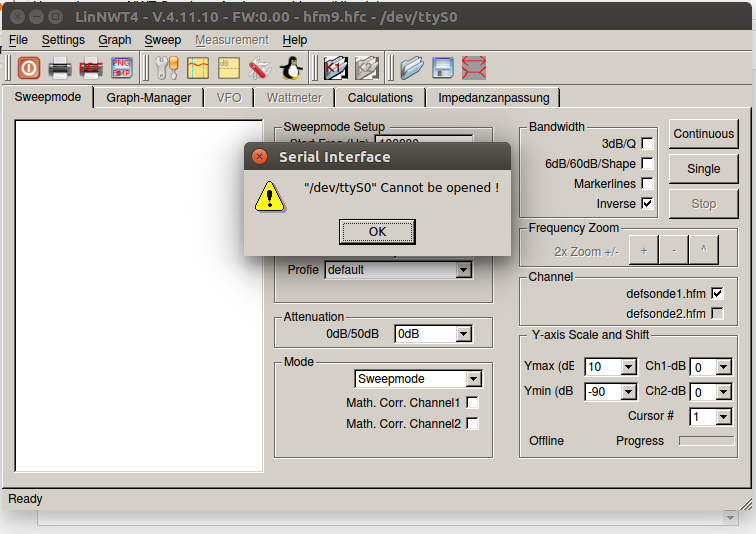
Task: Click the window resize grip corner
Action: point(746,504)
